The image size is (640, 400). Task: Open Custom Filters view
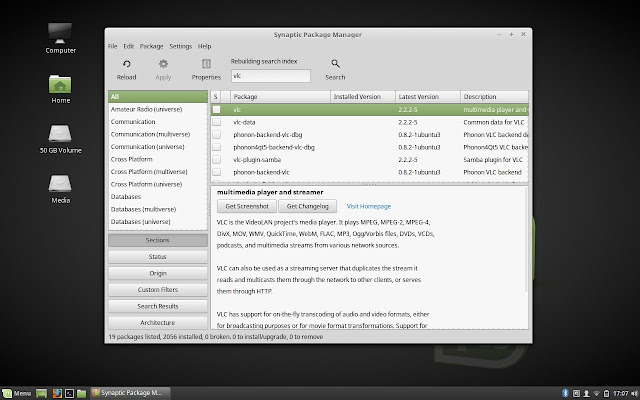(158, 290)
